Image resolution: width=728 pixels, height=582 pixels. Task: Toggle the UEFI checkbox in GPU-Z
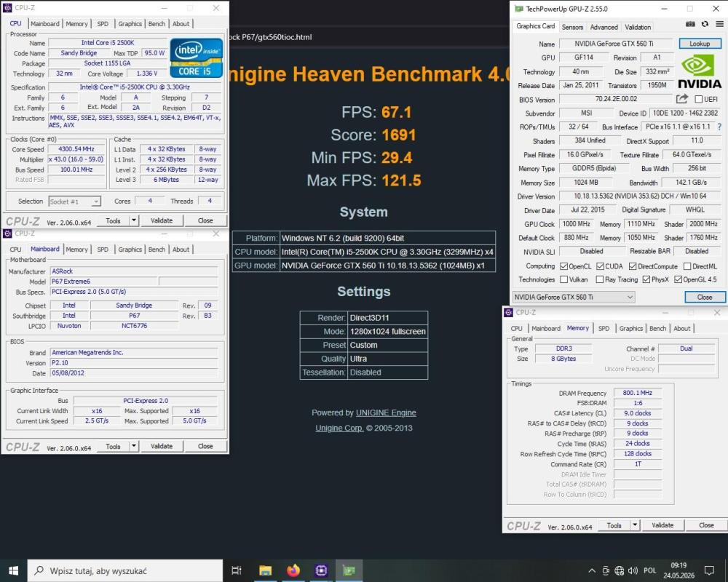point(698,99)
